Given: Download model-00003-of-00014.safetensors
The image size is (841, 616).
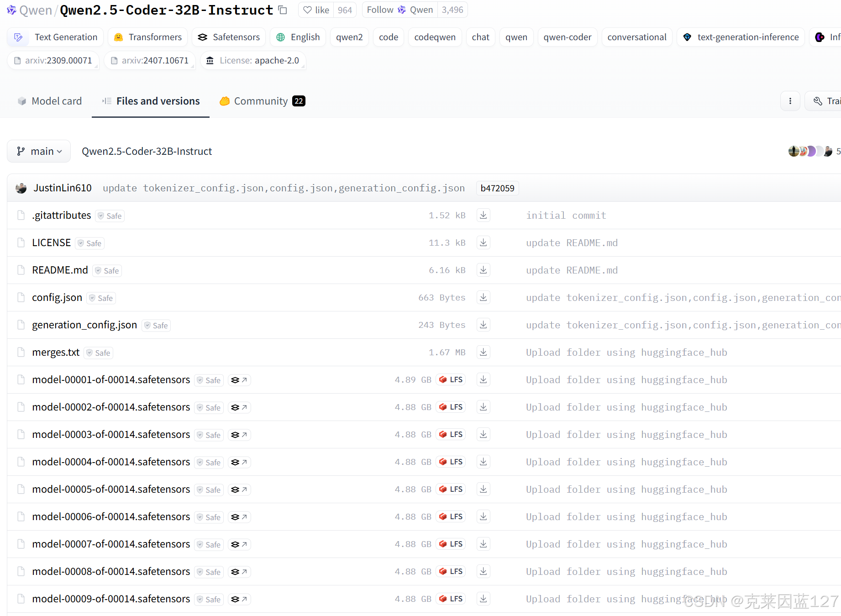Looking at the screenshot, I should (483, 434).
